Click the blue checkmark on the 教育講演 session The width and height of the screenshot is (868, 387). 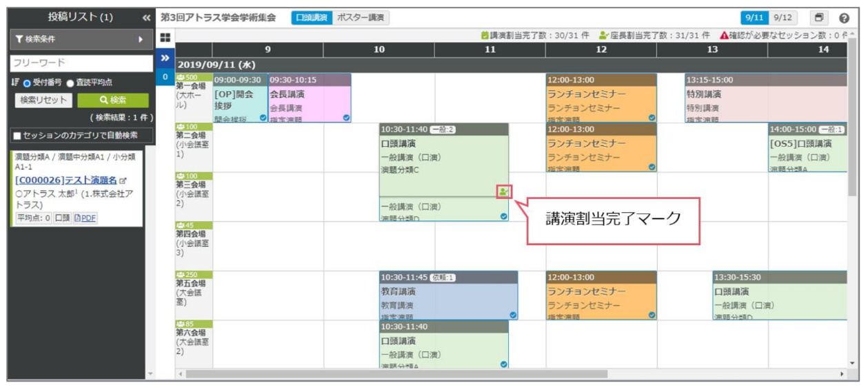click(513, 315)
